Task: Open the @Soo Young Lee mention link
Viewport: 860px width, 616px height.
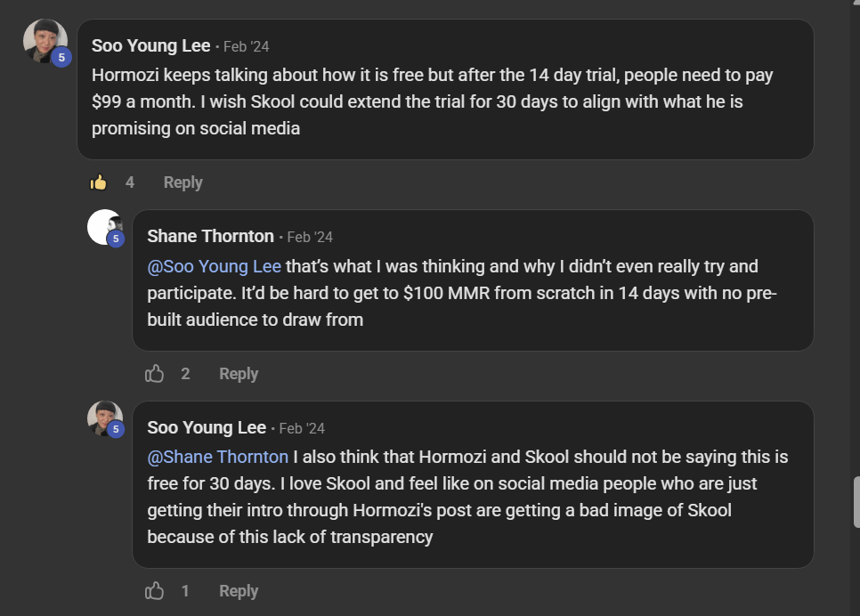Action: (215, 266)
